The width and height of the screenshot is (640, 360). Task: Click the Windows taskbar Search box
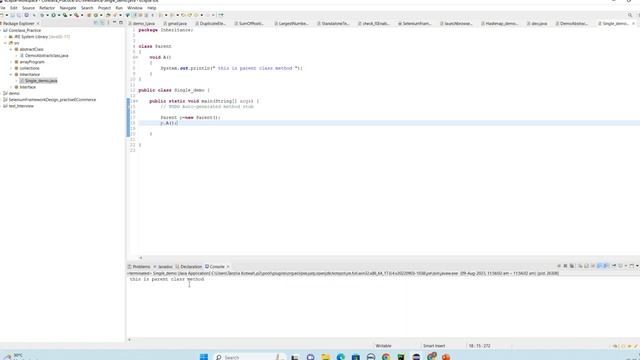point(249,357)
